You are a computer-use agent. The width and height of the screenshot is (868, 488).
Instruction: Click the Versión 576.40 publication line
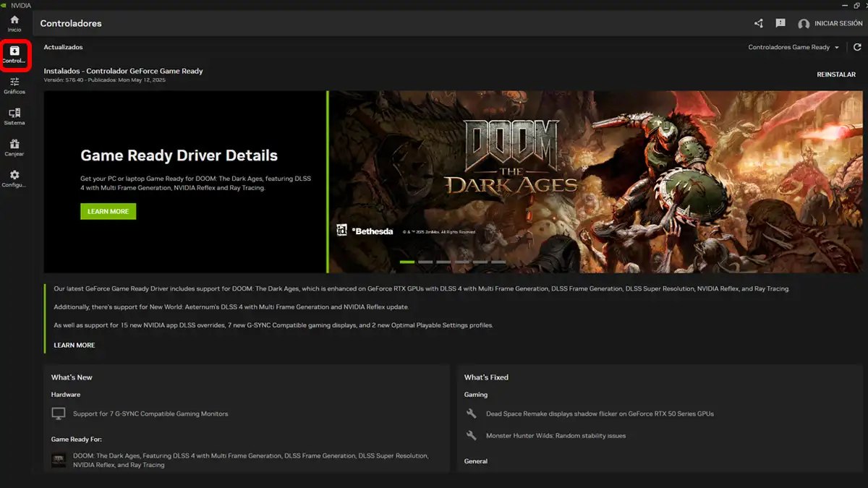coord(105,80)
